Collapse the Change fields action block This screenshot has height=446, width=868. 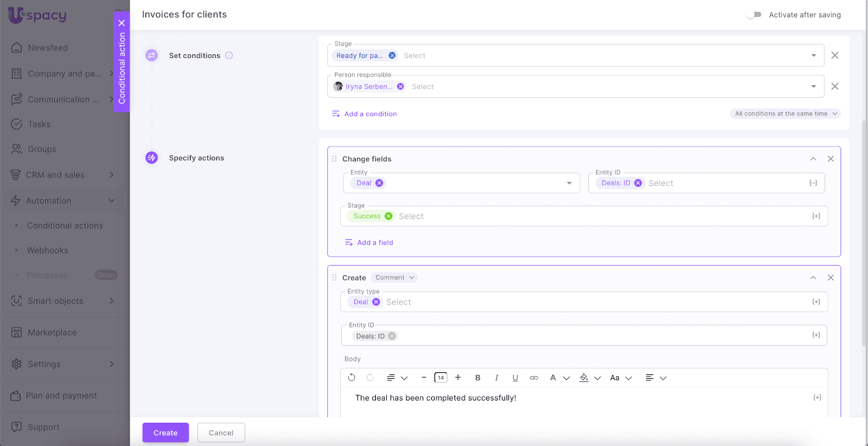tap(813, 159)
